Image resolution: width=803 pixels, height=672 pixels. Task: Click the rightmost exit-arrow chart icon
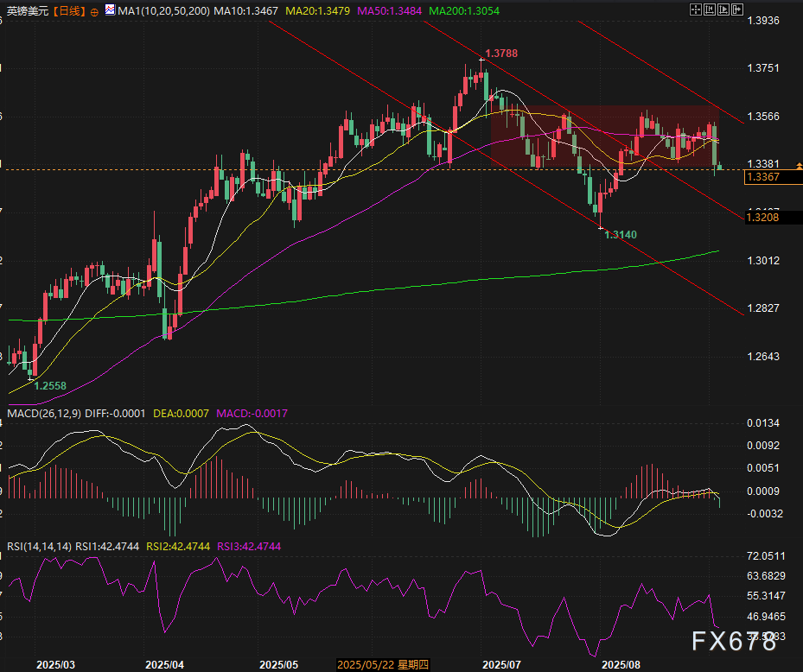737,10
